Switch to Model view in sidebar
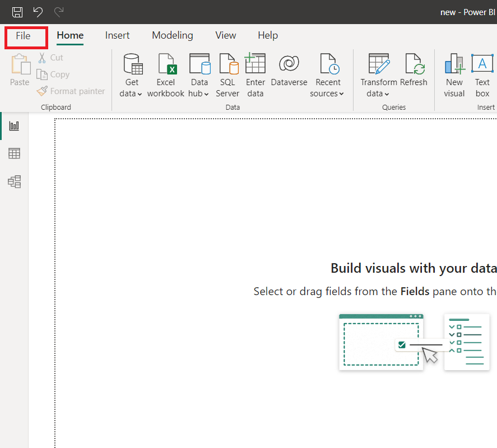Viewport: 497px width, 448px height. pyautogui.click(x=14, y=181)
